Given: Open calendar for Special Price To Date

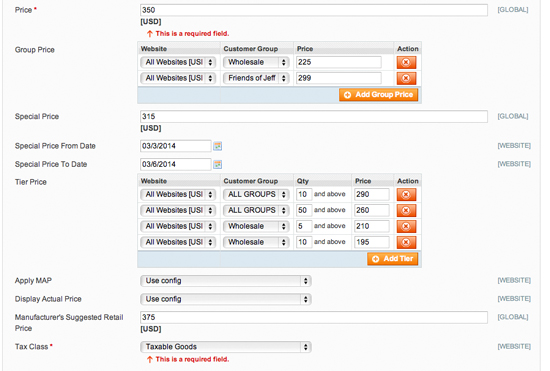Looking at the screenshot, I should pos(217,164).
